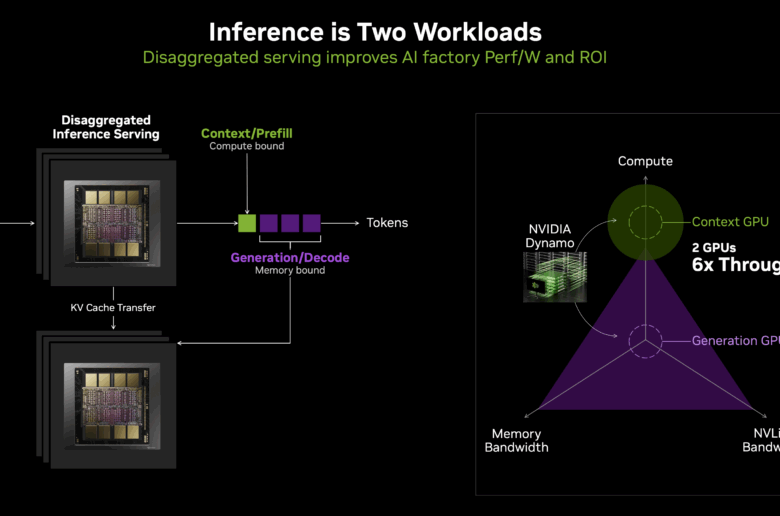
Task: Click the Context/Prefill green label
Action: coord(247,133)
